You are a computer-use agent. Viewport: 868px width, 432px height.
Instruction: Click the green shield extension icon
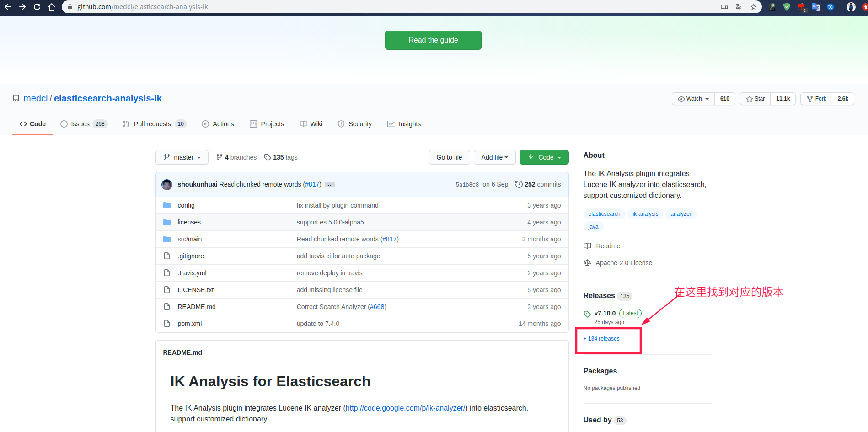[x=787, y=7]
